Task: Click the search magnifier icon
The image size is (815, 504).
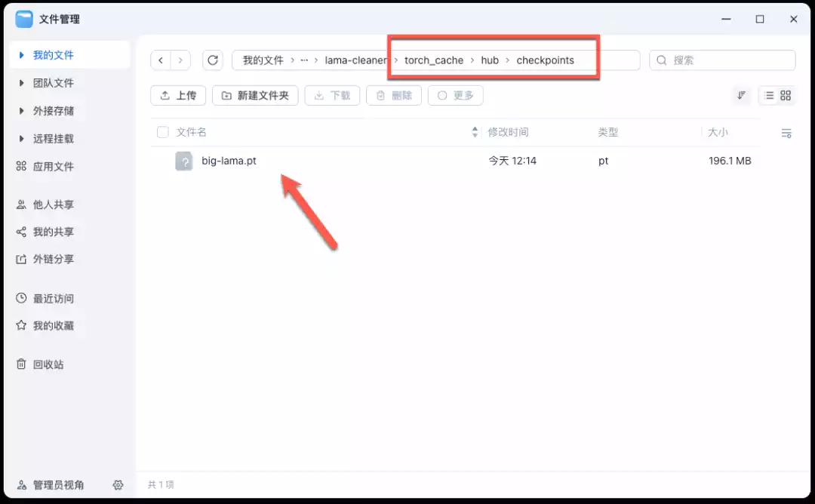Action: 660,60
